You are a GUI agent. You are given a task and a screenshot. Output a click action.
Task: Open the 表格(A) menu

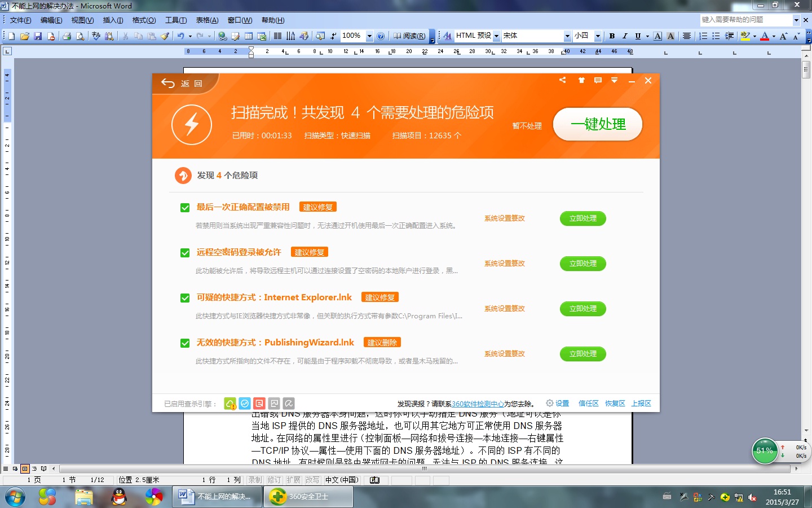tap(207, 20)
